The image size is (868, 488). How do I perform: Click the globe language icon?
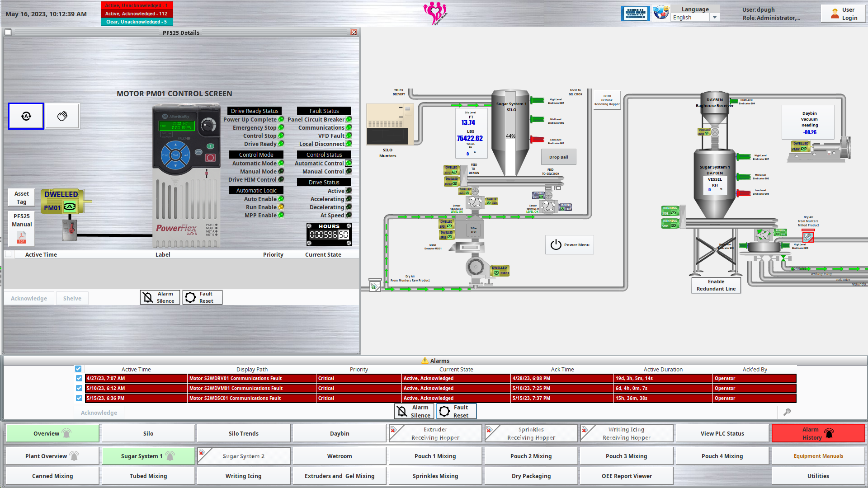(660, 13)
